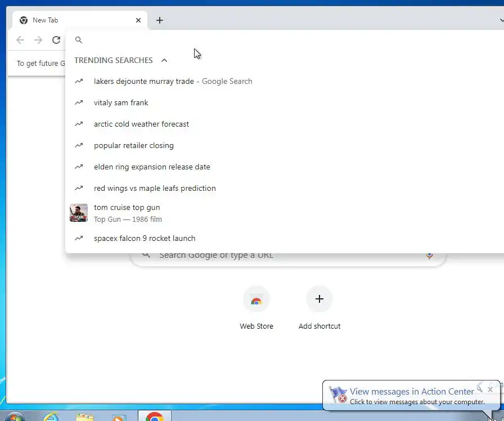Click trending arrow beside 'vitaly sam frank'

[x=79, y=102]
